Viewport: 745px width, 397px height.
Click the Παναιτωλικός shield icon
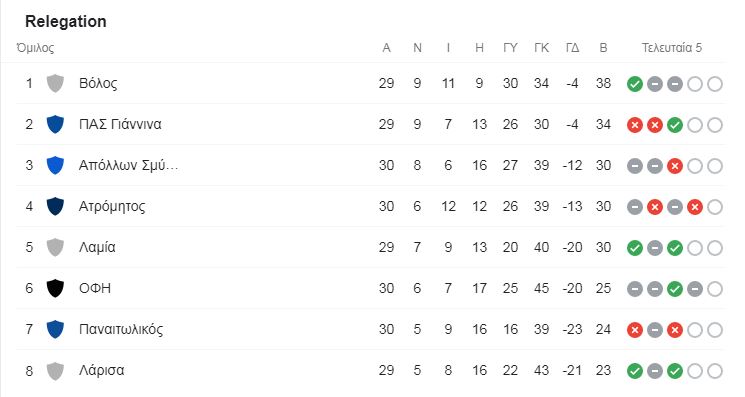point(55,329)
